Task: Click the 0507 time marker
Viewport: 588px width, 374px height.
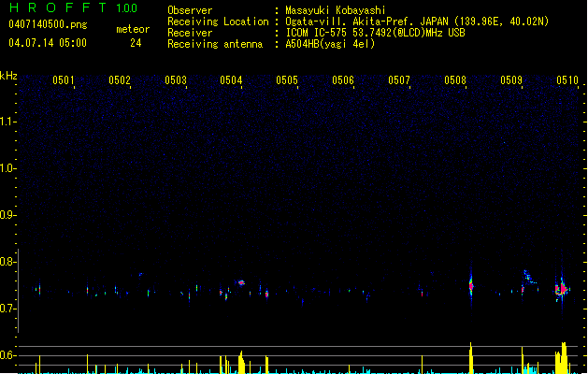Action: [x=399, y=80]
